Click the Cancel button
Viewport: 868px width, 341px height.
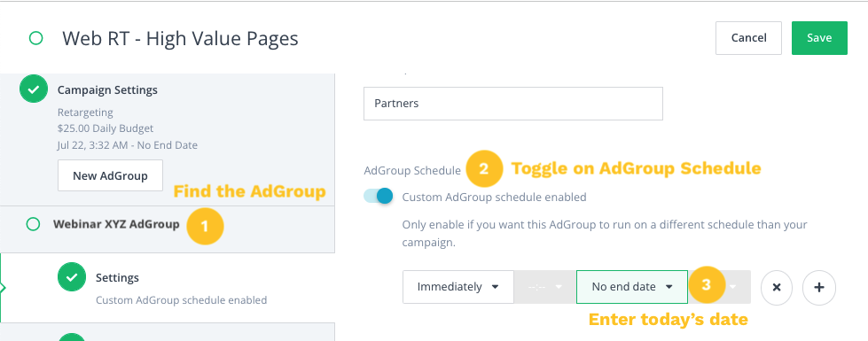click(748, 38)
